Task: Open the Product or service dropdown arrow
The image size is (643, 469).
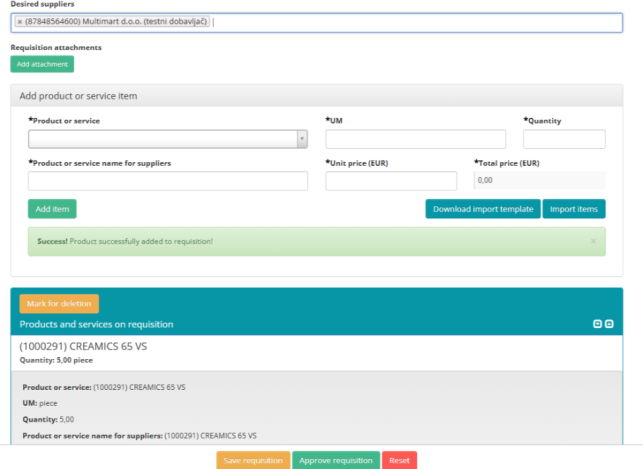Action: (x=302, y=139)
